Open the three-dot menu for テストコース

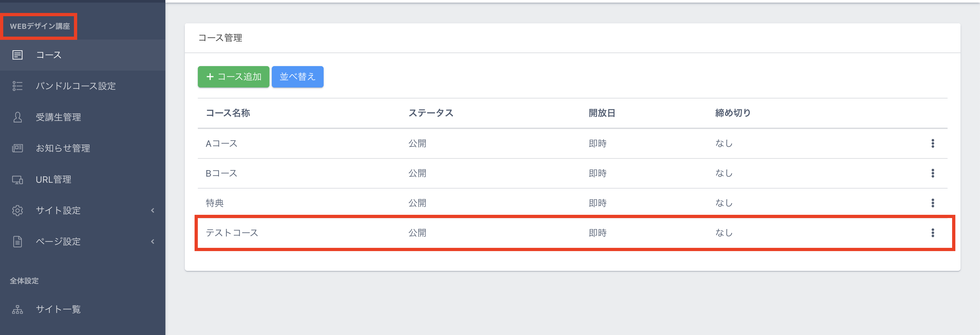click(932, 233)
